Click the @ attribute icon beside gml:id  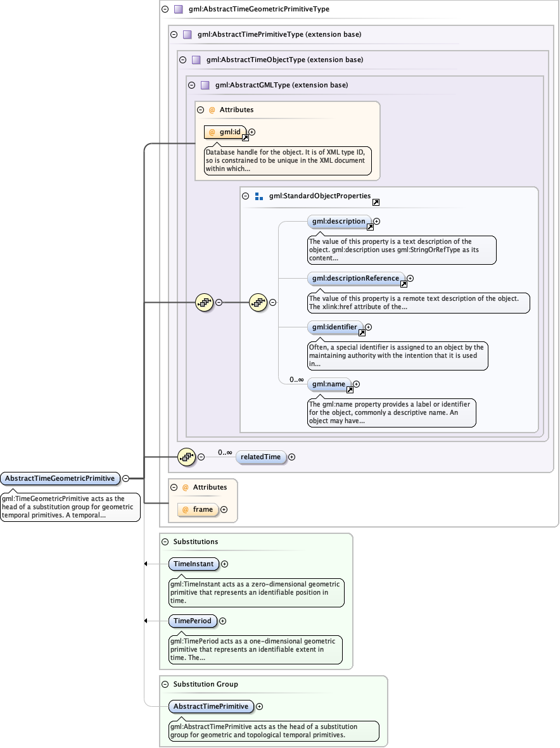[x=211, y=132]
